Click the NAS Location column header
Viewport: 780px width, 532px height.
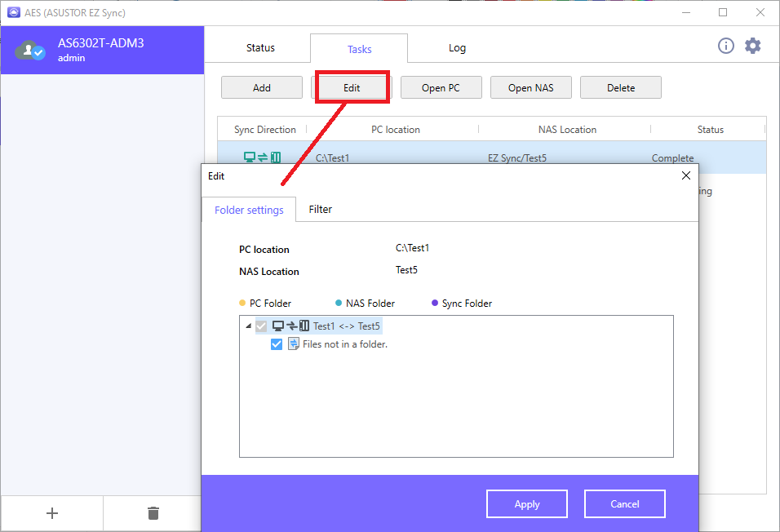point(567,130)
